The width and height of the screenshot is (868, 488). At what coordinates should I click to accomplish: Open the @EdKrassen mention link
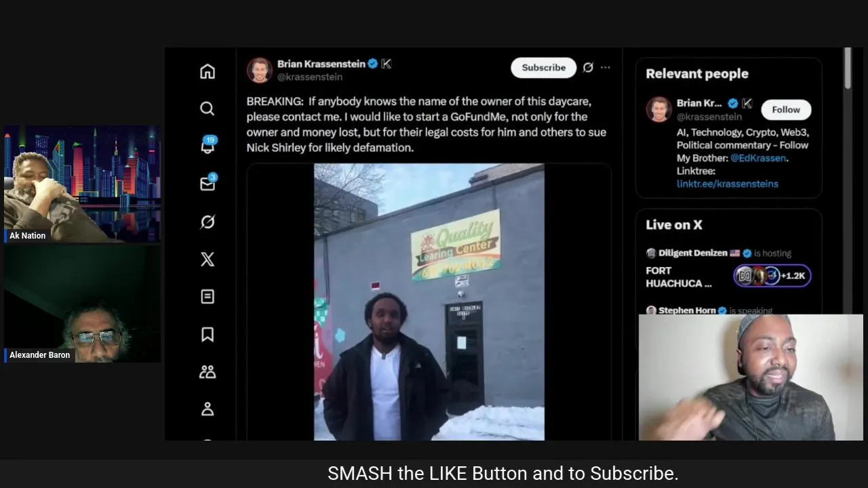pyautogui.click(x=758, y=158)
